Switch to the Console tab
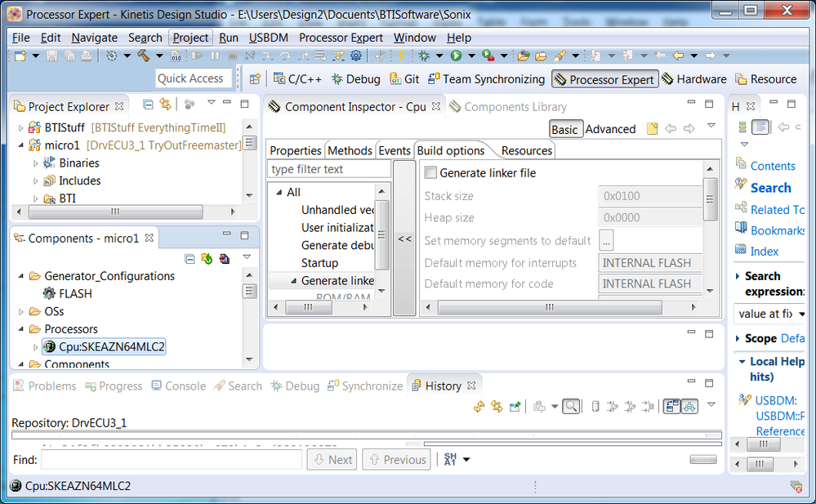 (179, 386)
